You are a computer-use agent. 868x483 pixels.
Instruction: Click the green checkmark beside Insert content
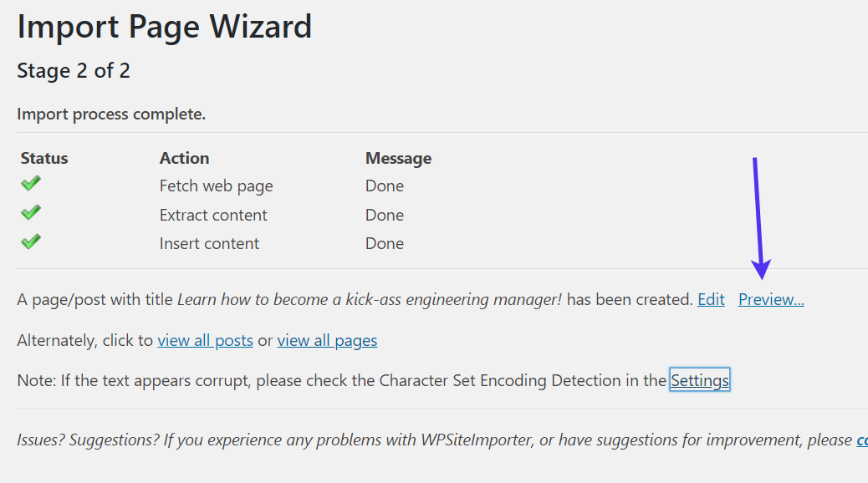pyautogui.click(x=31, y=241)
